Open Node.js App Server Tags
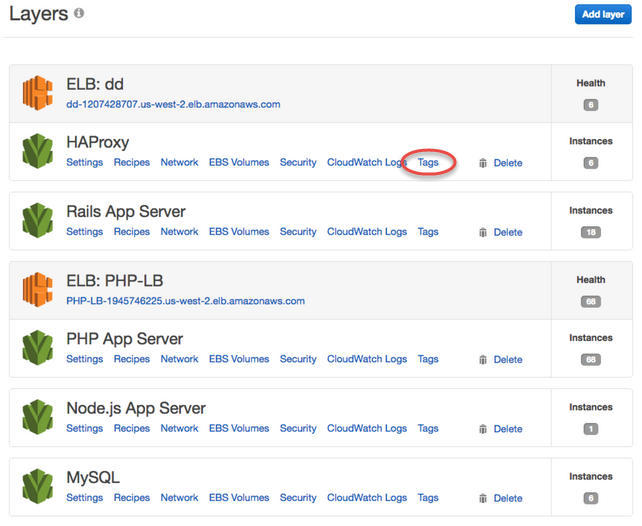The height and width of the screenshot is (526, 642). [x=428, y=429]
